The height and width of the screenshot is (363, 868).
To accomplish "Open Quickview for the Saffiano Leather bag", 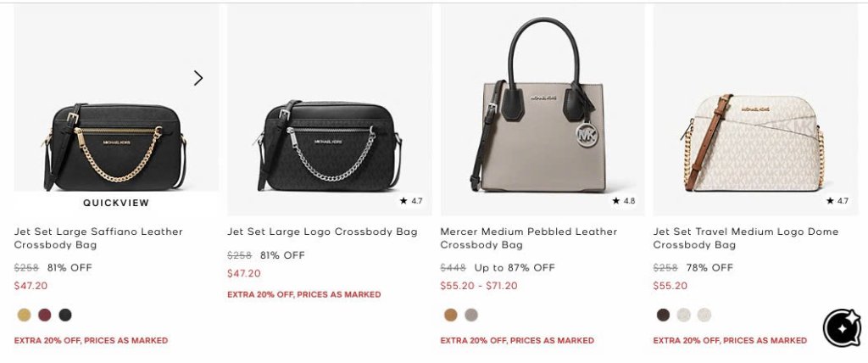I will coord(116,203).
